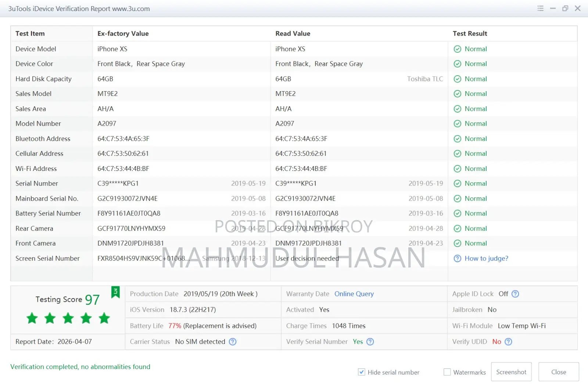Close the verification report

point(559,372)
